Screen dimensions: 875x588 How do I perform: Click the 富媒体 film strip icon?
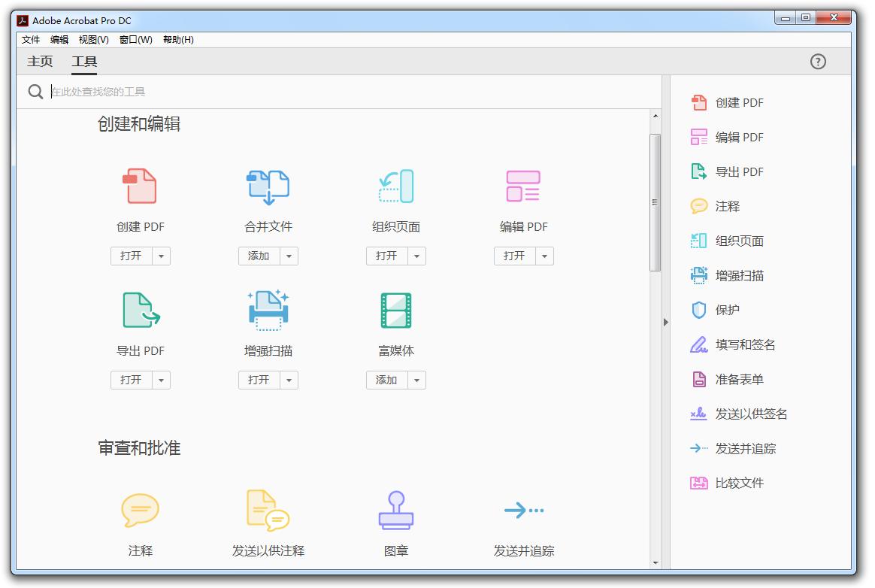(396, 310)
